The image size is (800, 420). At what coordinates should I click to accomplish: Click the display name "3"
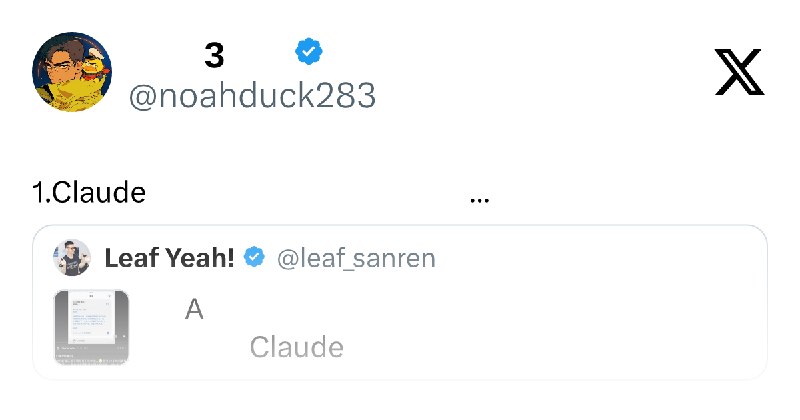[214, 55]
